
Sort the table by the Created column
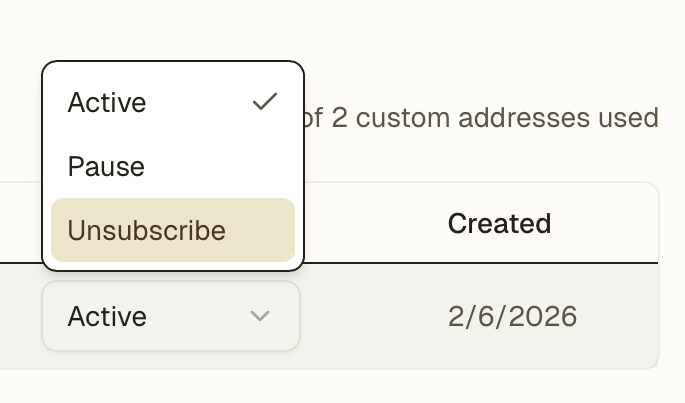click(499, 223)
